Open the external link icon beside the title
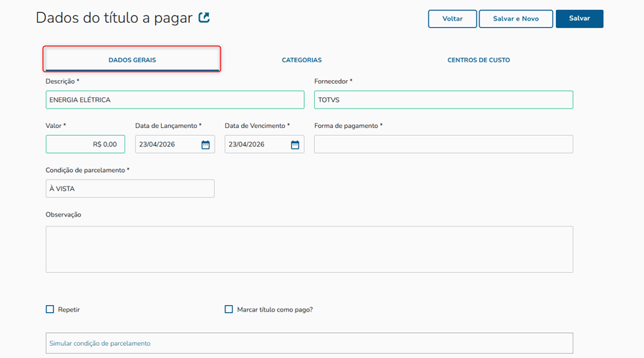644x358 pixels. pyautogui.click(x=204, y=18)
